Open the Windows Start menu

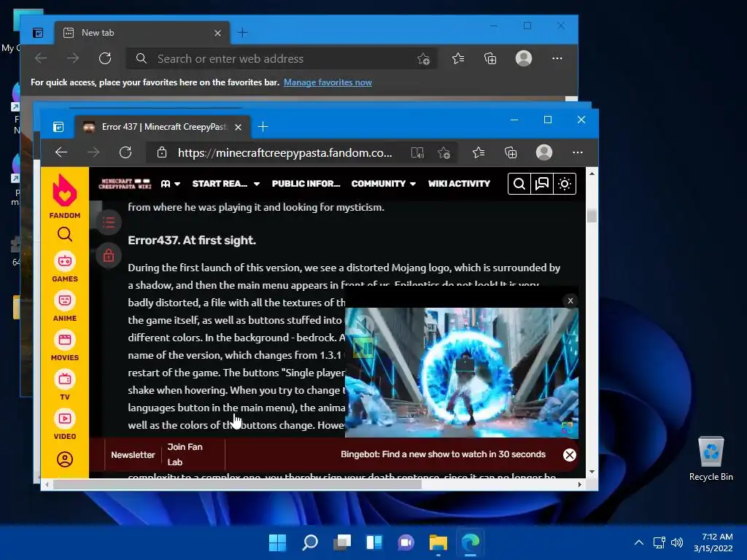click(277, 542)
